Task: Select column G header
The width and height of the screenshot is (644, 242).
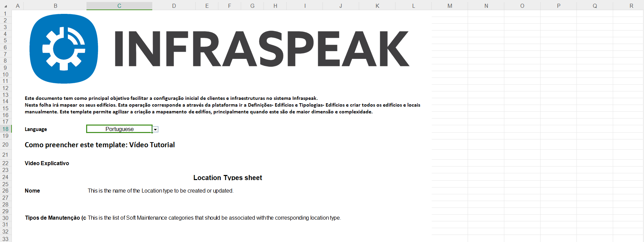Action: [x=252, y=6]
